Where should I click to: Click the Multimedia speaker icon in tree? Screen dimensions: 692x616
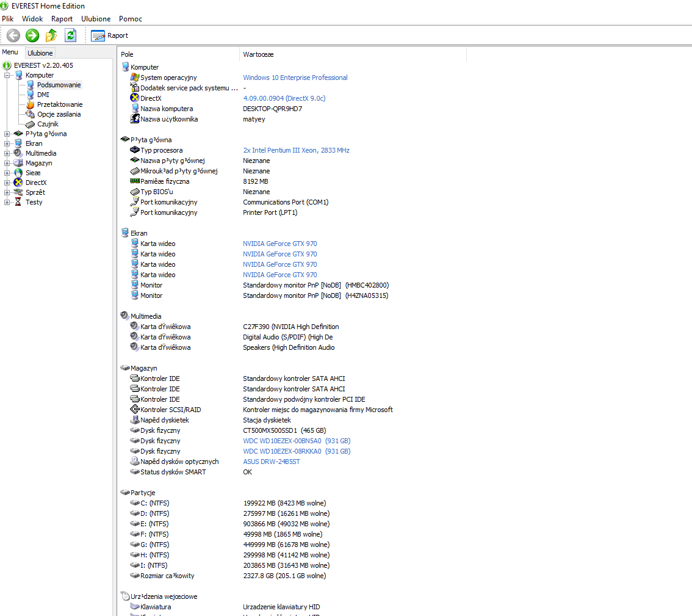pyautogui.click(x=18, y=153)
